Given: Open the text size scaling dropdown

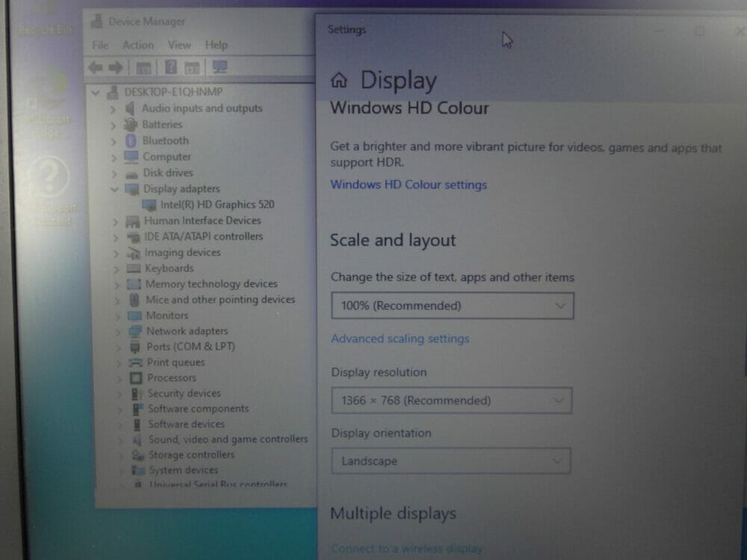Looking at the screenshot, I should click(453, 305).
